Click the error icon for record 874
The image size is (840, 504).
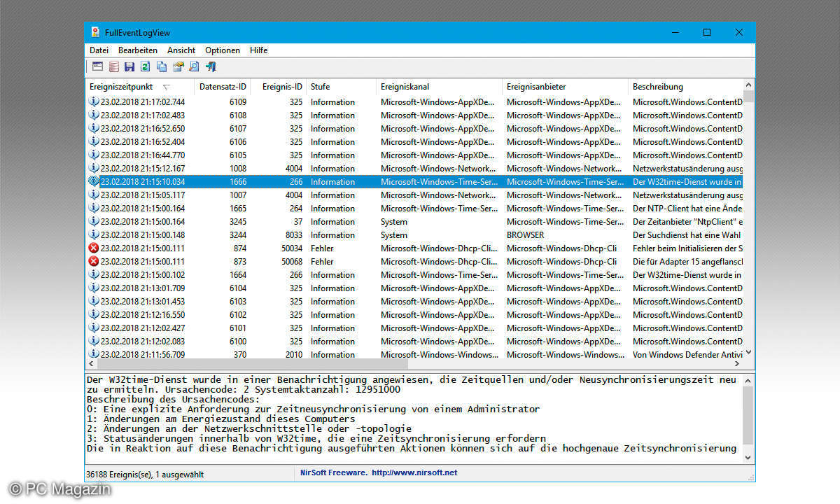[x=94, y=248]
